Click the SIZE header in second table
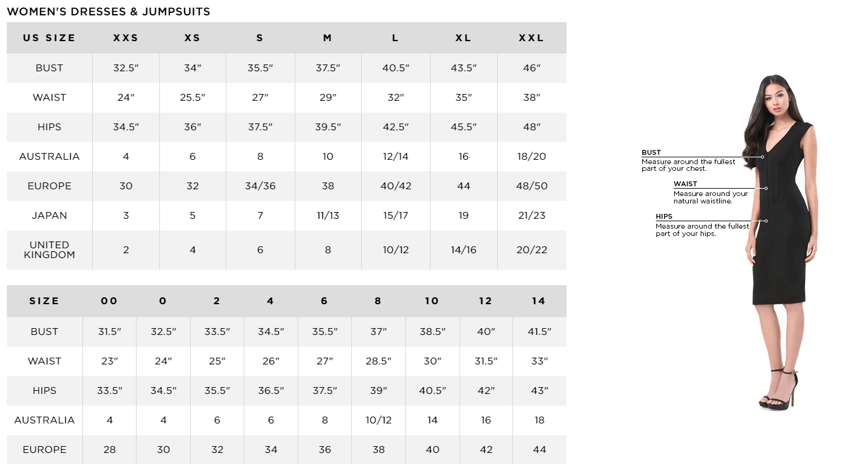Screen dimensions: 868x464 [44, 301]
